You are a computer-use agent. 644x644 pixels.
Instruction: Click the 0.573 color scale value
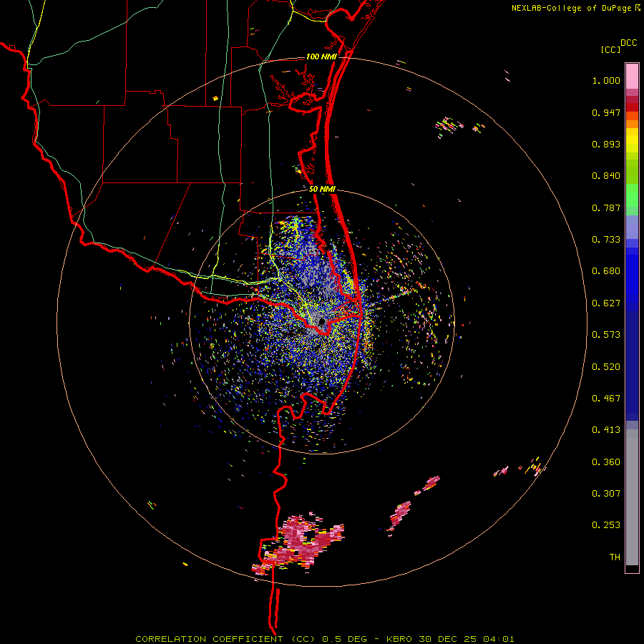point(606,335)
